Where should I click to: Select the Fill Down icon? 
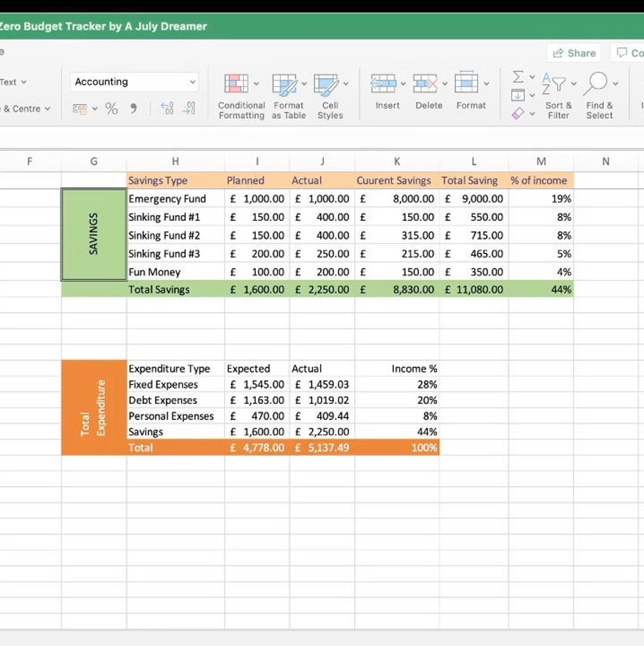click(517, 95)
